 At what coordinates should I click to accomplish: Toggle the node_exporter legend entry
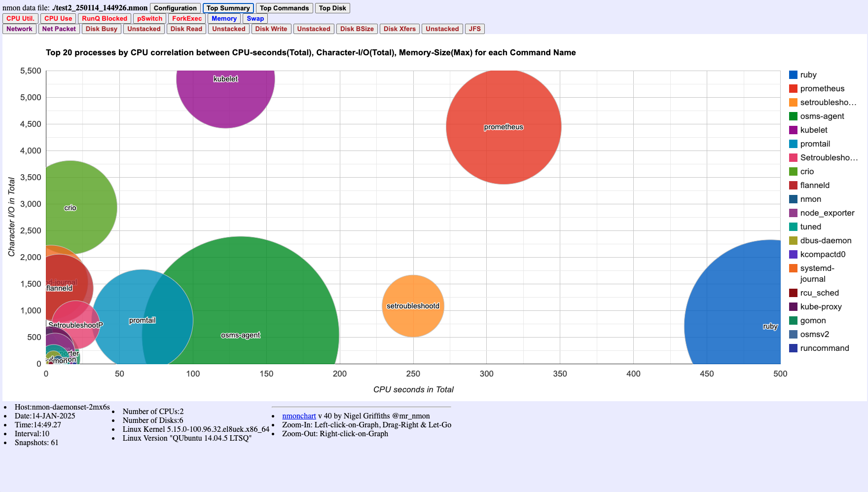click(x=827, y=213)
